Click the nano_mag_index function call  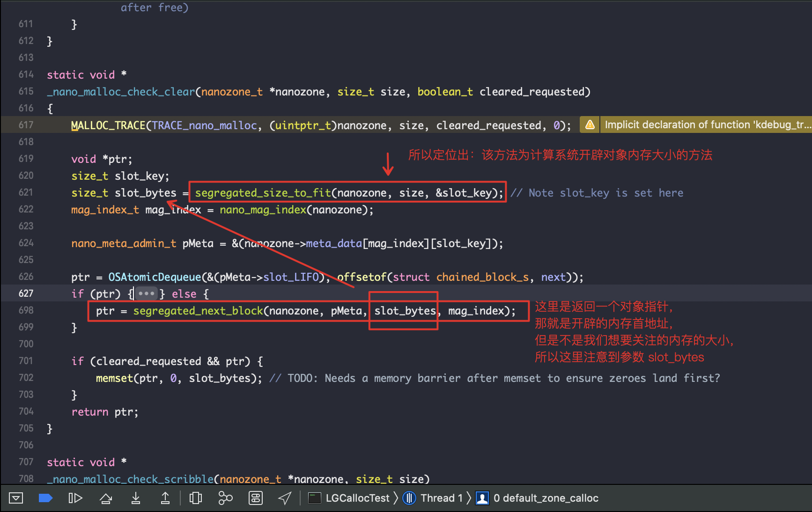(263, 210)
